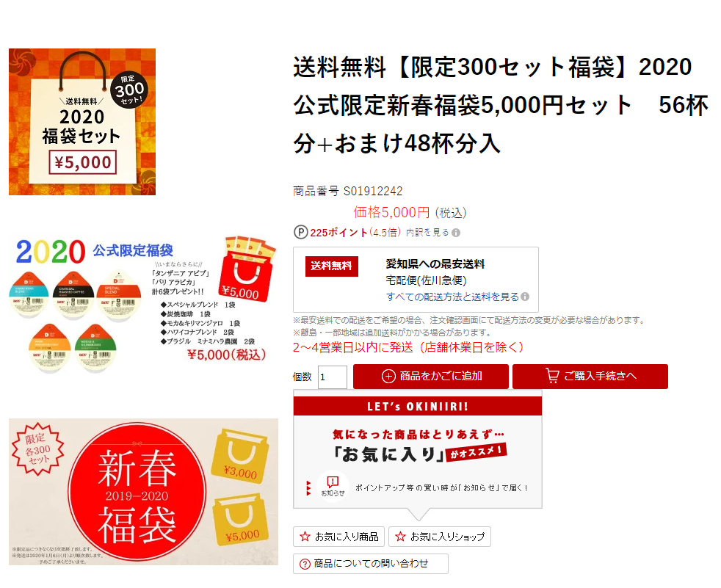Image resolution: width=721 pixels, height=588 pixels.
Task: Click the star icon for お気に入りショップ
Action: point(400,537)
